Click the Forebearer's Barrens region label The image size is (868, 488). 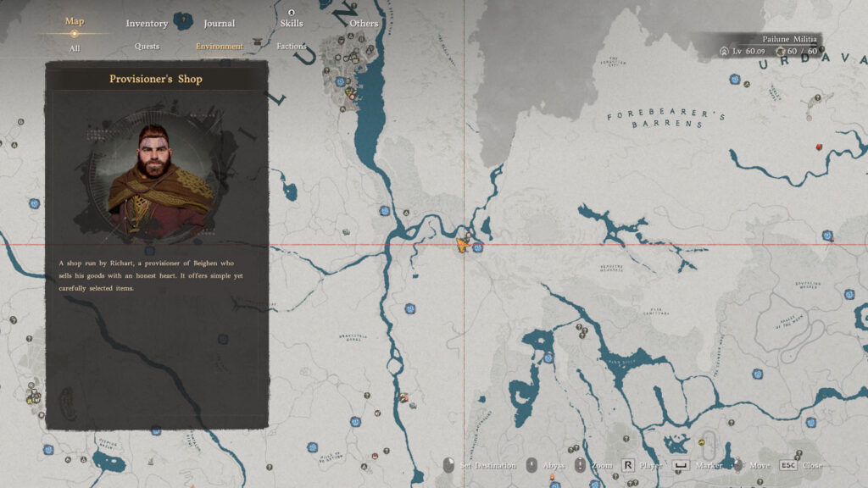(x=665, y=117)
